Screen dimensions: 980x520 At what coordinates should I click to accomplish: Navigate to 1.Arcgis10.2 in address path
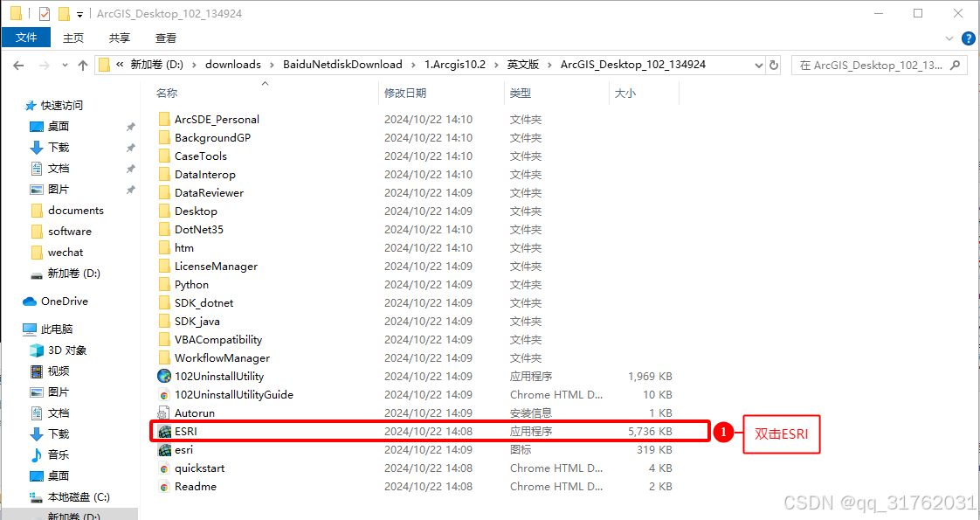coord(455,65)
